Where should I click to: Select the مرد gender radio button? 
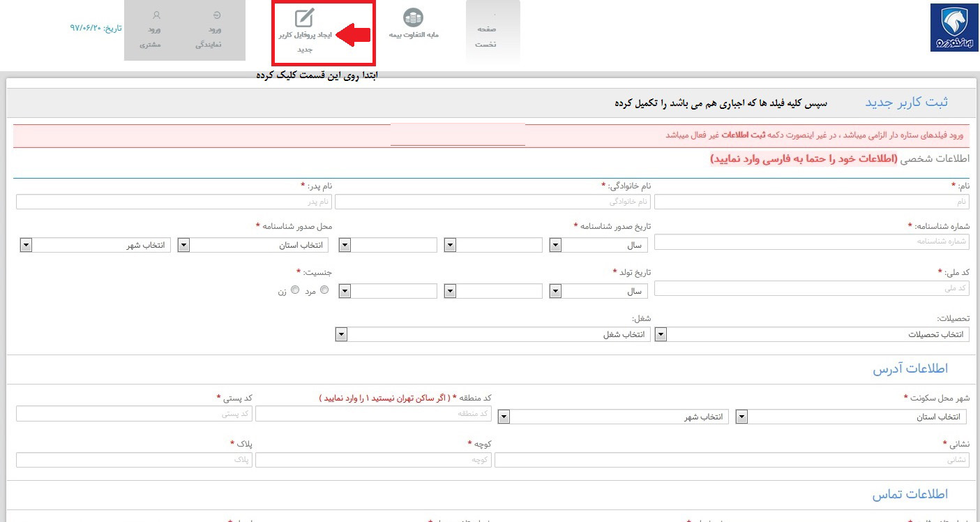tap(324, 290)
